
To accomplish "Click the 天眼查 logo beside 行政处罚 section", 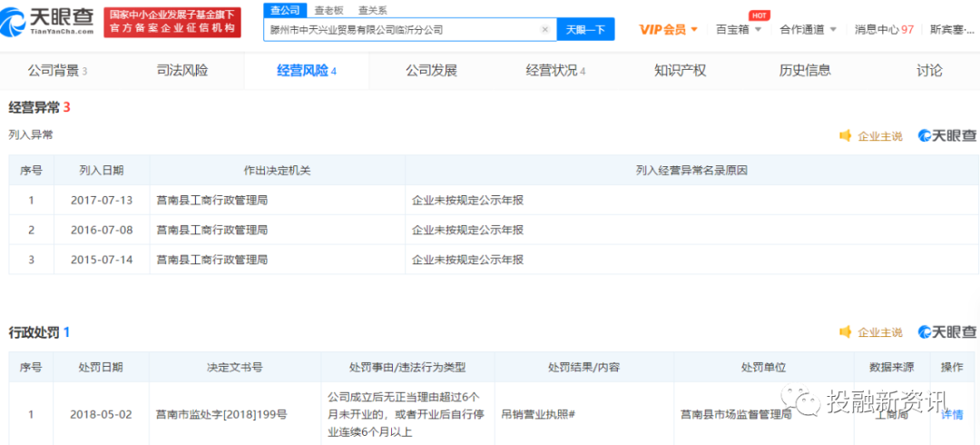I will (x=946, y=331).
